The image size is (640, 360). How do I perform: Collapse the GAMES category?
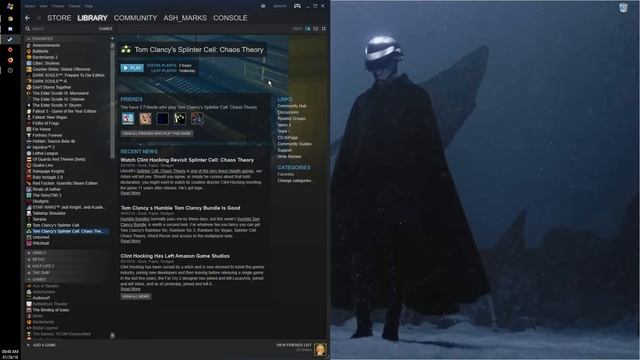[x=29, y=280]
